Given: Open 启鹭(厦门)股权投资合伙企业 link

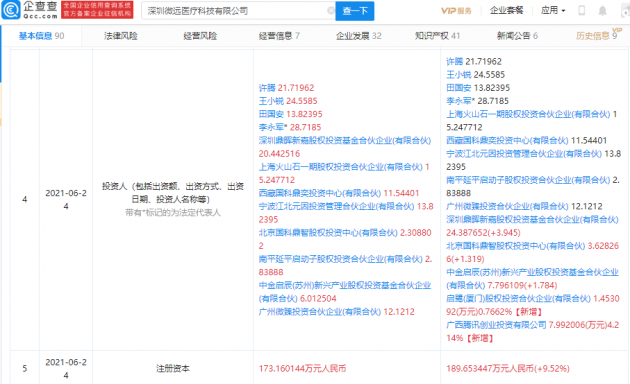Looking at the screenshot, I should (518, 298).
